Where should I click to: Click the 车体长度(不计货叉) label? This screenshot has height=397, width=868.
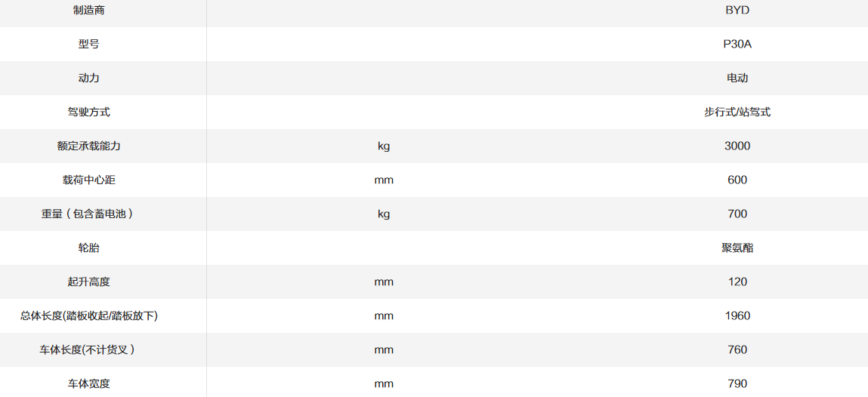(88, 349)
